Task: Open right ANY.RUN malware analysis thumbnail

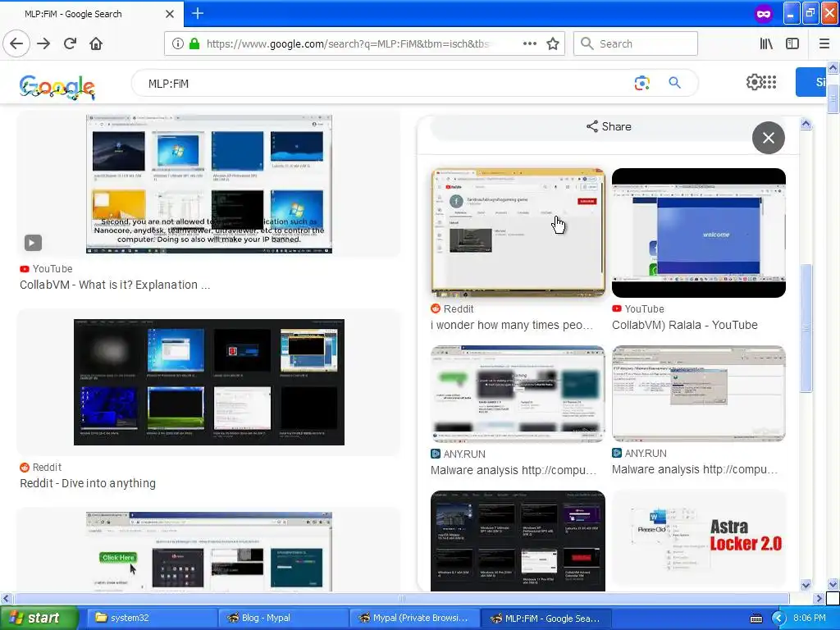Action: (699, 393)
